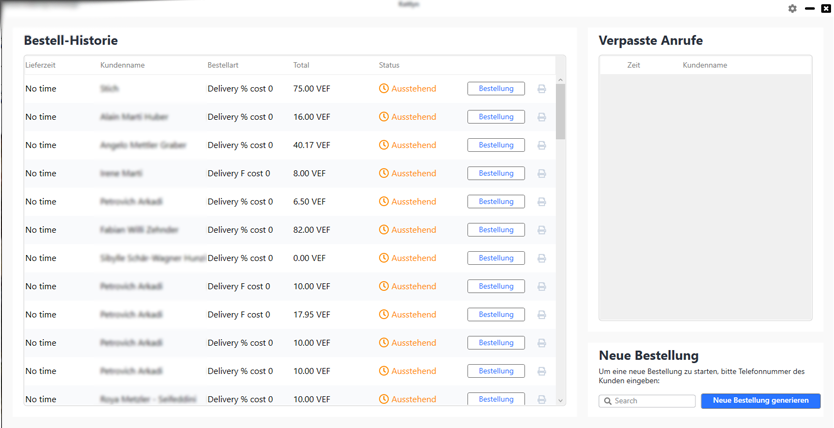834x428 pixels.
Task: Open settings via the gear icon
Action: tap(792, 8)
